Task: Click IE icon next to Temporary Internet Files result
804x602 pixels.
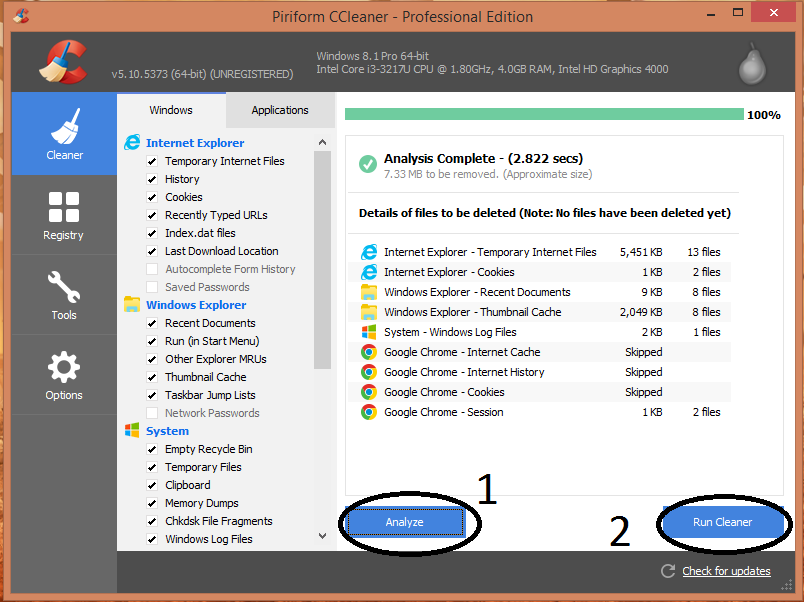Action: click(x=369, y=252)
